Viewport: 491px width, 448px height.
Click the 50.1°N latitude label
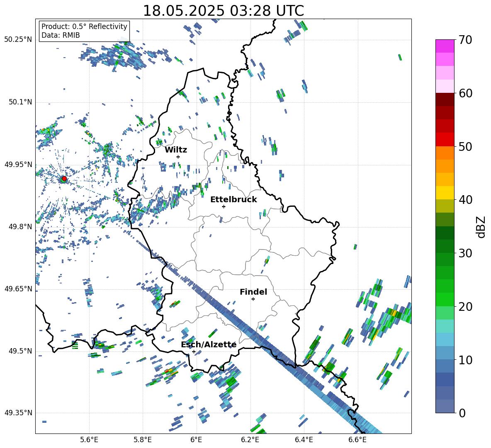[20, 102]
